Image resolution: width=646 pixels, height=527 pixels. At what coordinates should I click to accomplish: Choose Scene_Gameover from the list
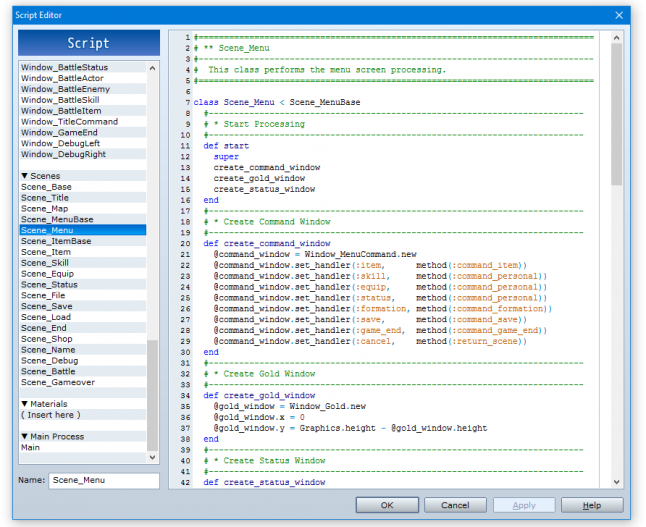58,382
